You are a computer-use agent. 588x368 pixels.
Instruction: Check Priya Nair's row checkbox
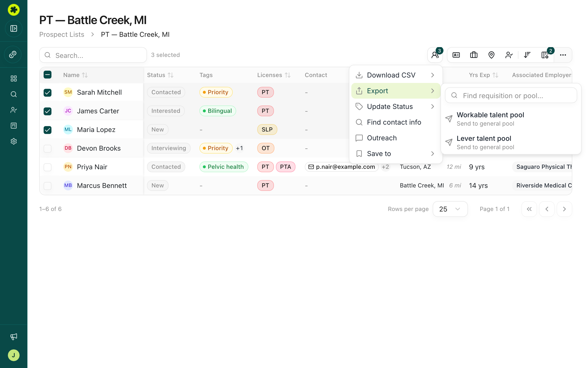coord(48,167)
